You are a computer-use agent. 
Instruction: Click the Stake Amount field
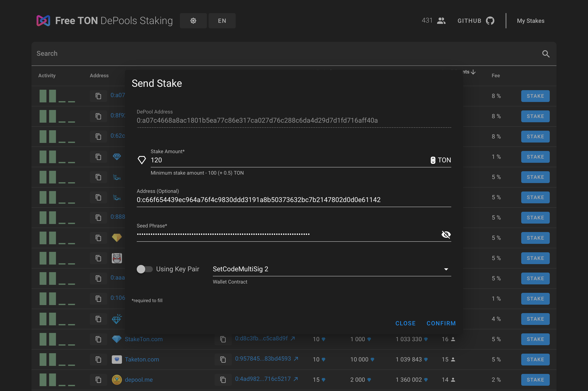(x=290, y=160)
